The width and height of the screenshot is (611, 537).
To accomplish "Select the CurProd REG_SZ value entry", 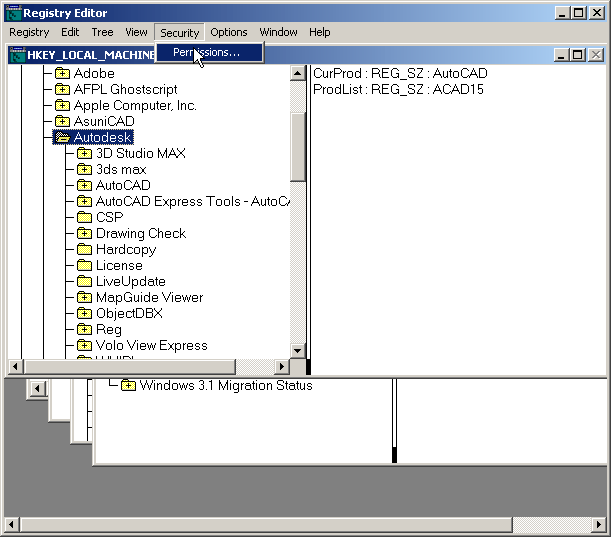I will pos(400,74).
